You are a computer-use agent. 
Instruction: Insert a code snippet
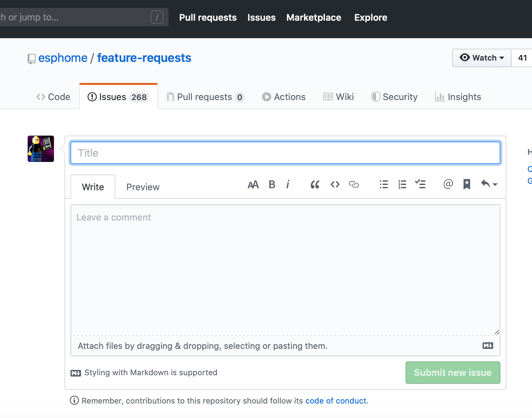334,184
